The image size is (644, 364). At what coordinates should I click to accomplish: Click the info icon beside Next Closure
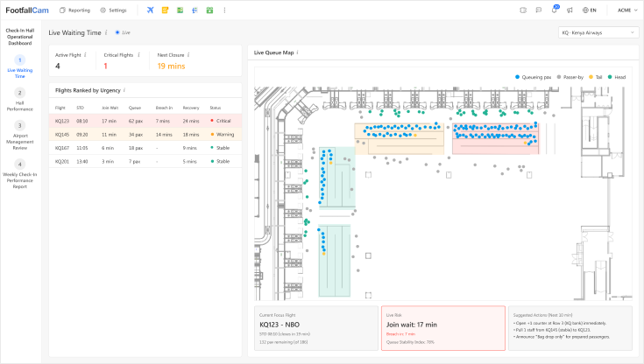pos(188,54)
